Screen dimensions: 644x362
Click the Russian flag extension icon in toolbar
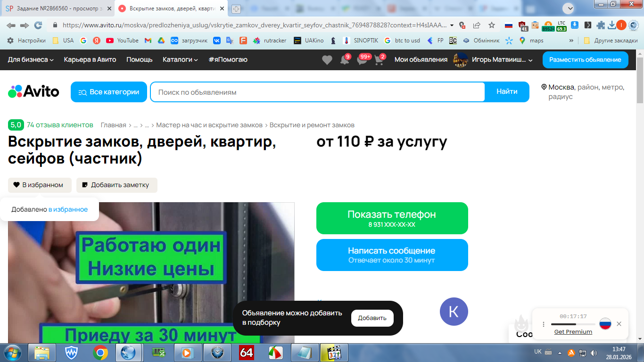(x=509, y=25)
